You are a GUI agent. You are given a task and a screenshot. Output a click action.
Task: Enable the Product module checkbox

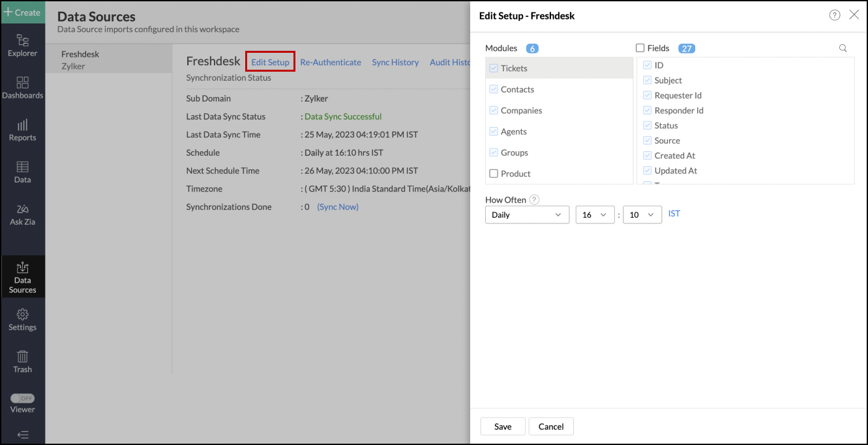493,173
